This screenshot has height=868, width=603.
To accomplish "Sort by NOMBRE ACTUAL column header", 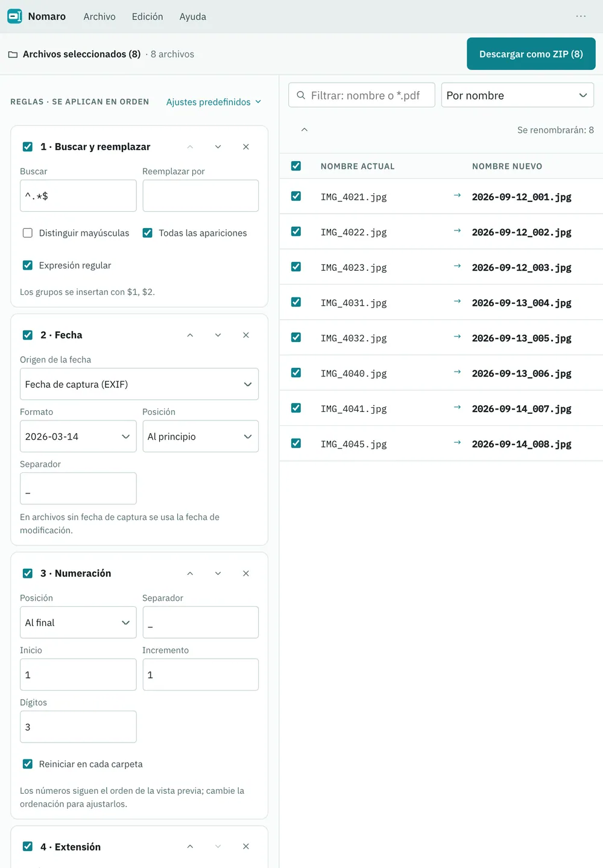I will click(358, 166).
